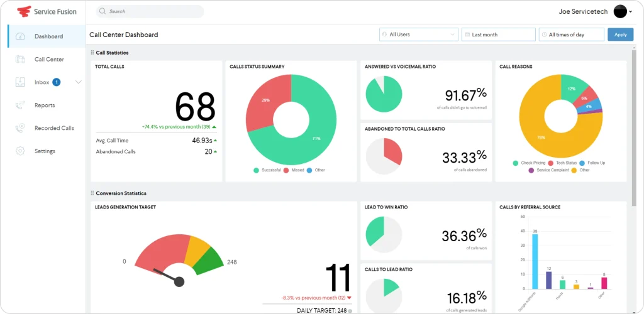The image size is (644, 314).
Task: Select the Dashboard gauge icon in sidebar
Action: point(20,36)
